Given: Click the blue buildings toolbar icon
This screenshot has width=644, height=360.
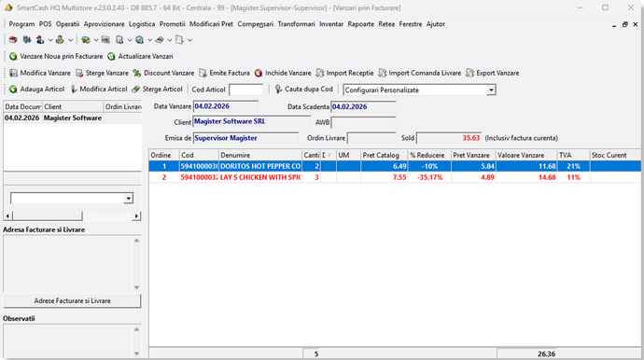Looking at the screenshot, I should (27, 40).
